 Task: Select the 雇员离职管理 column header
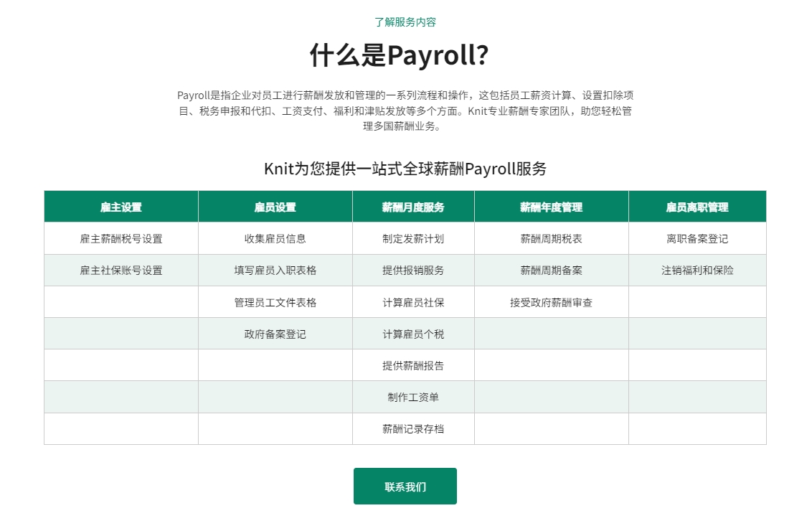tap(697, 207)
